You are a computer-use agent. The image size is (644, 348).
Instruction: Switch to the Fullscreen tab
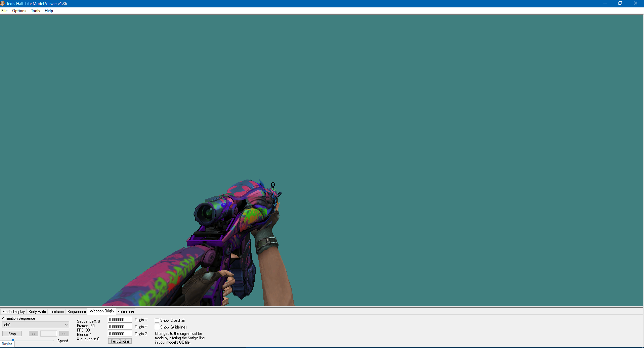[126, 312]
